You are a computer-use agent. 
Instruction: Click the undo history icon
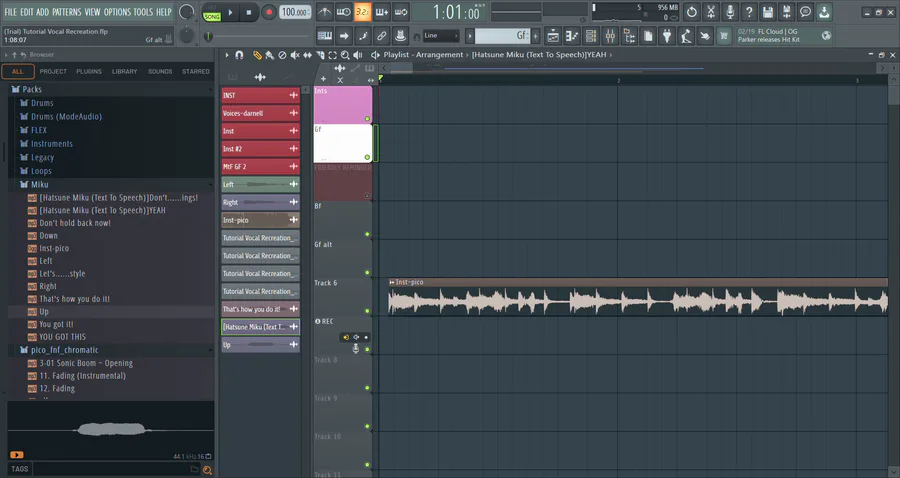click(692, 11)
